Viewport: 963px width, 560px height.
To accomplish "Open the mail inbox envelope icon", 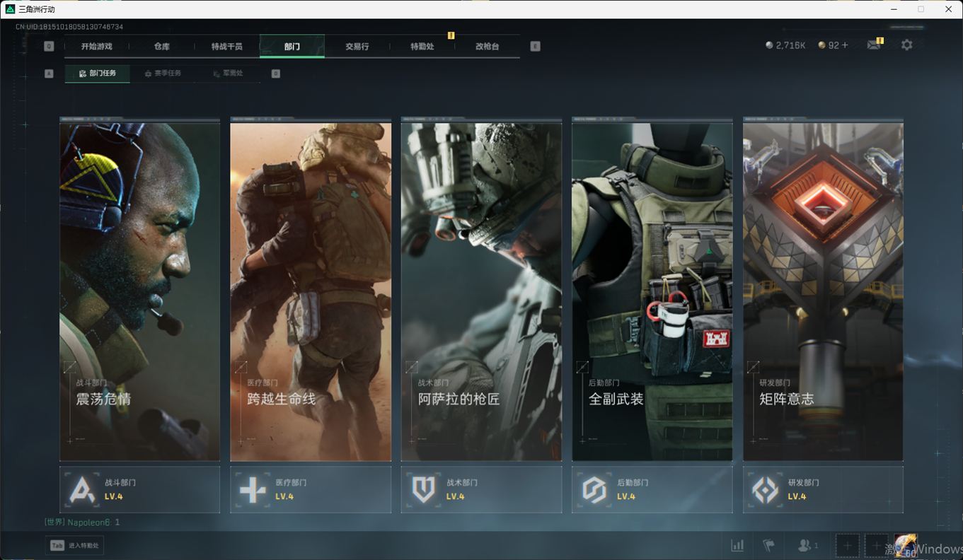I will (874, 45).
